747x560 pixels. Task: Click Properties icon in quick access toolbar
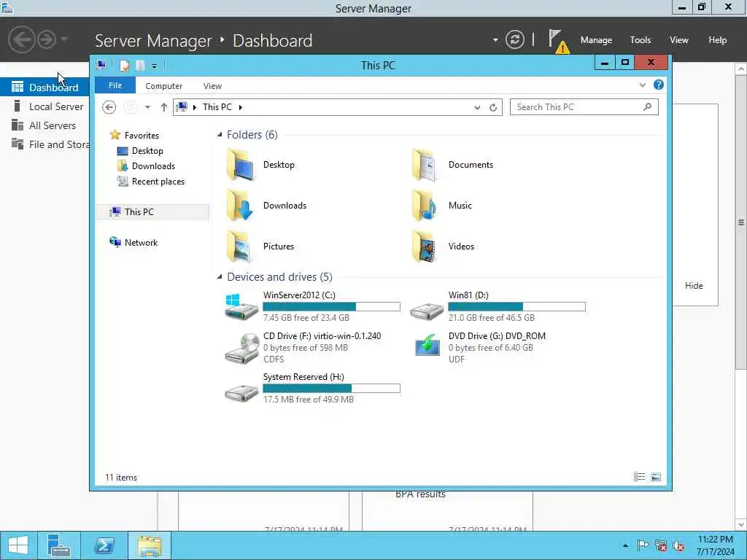[124, 65]
